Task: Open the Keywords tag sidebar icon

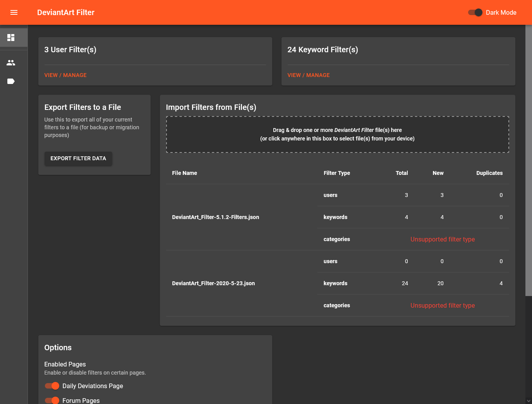Action: click(x=11, y=81)
